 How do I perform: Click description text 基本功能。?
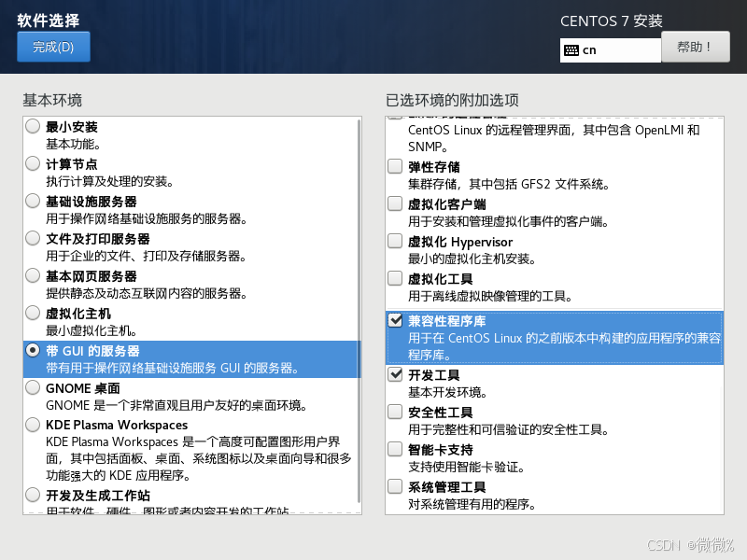73,144
